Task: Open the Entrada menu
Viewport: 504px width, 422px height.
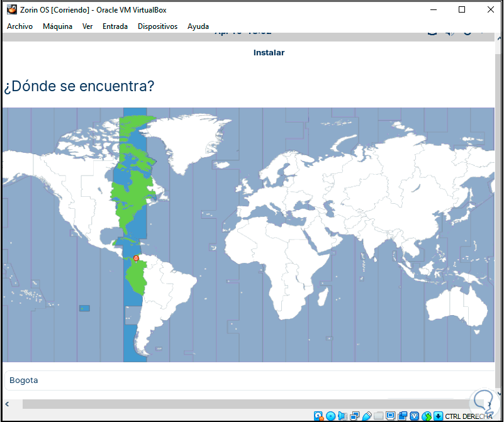Action: pos(115,26)
